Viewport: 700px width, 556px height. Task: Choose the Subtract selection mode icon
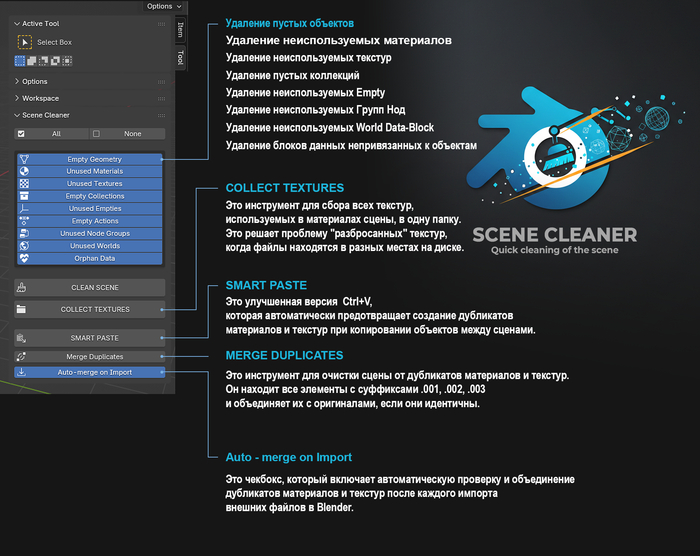43,61
